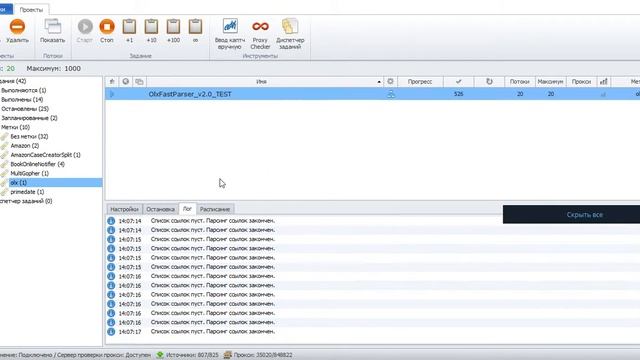Select the Остановлены (25) filter
This screenshot has height=360, width=640.
click(25, 109)
